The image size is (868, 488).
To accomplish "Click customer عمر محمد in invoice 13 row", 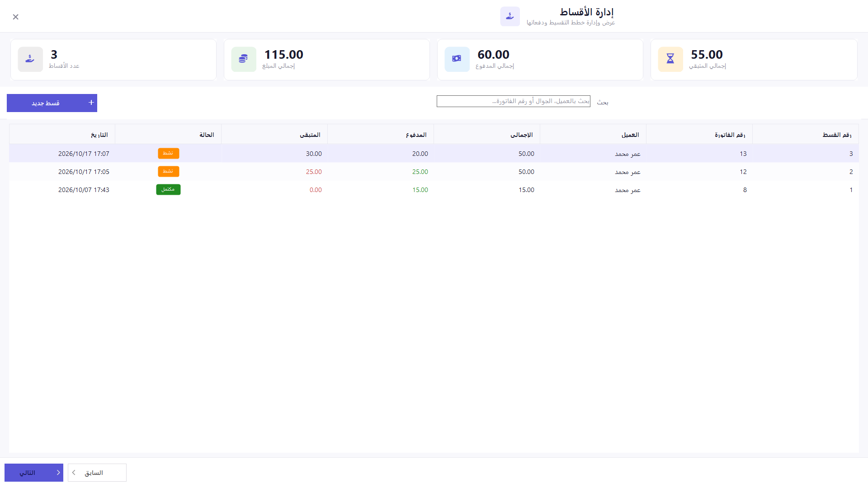I will pos(627,154).
